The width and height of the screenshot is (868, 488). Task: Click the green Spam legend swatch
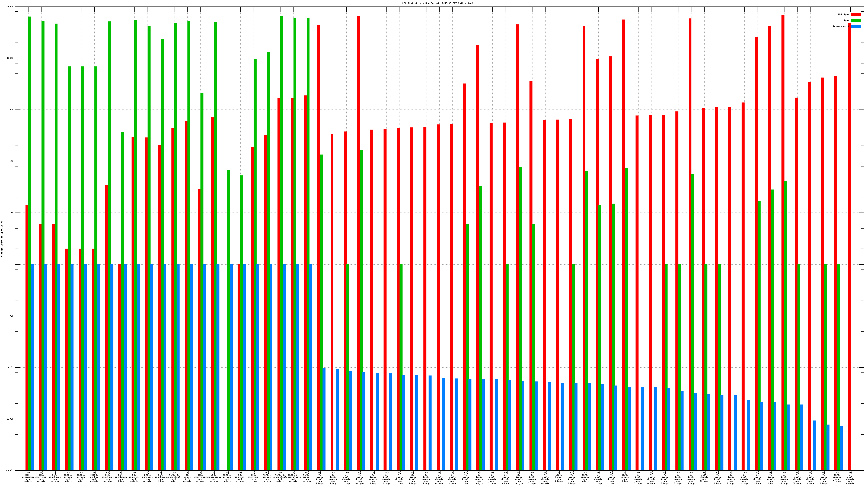(856, 21)
